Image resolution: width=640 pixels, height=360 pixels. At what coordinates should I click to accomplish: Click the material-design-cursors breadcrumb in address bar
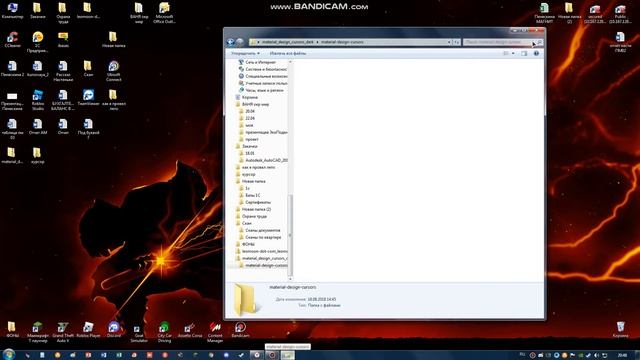click(x=342, y=42)
